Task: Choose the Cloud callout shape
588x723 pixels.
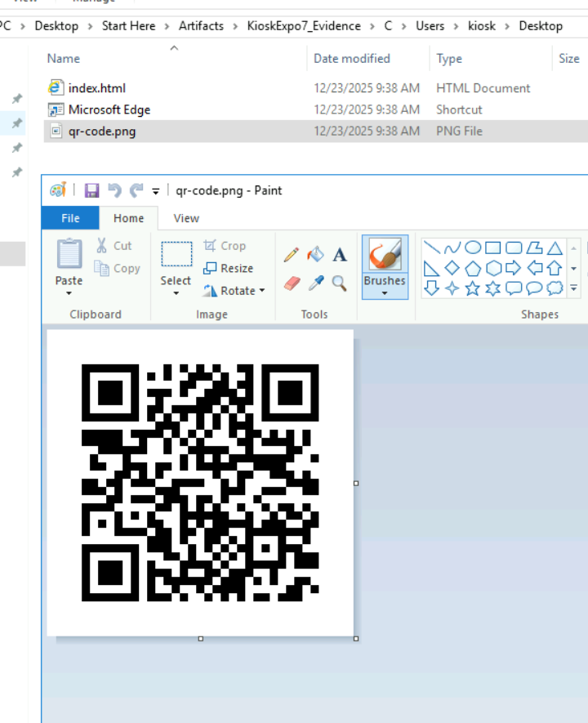Action: click(555, 288)
